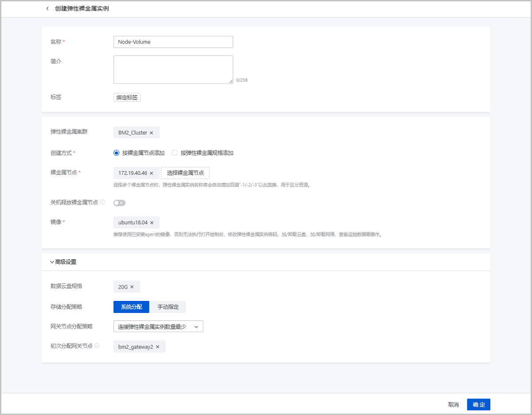Click the 确定 confirm button

(478, 405)
